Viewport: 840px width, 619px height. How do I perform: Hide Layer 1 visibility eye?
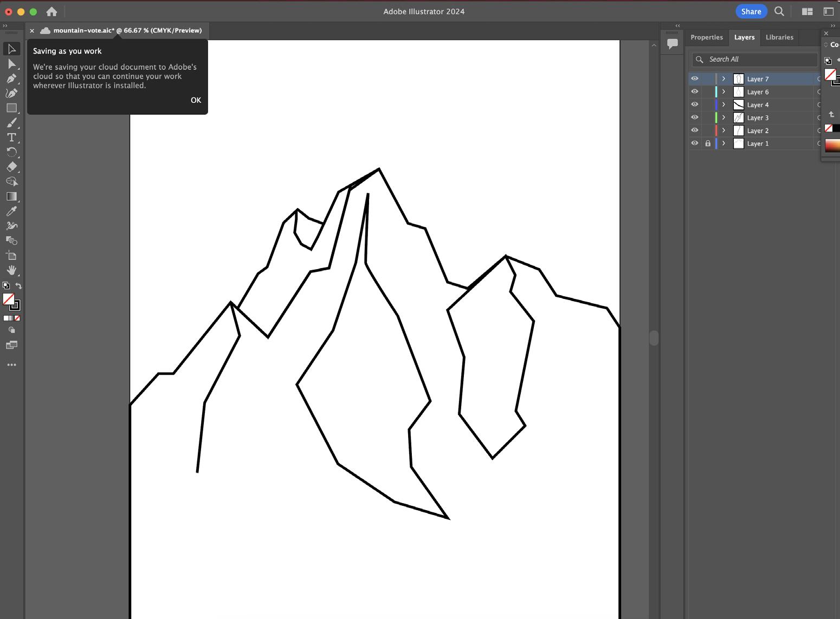(x=695, y=144)
